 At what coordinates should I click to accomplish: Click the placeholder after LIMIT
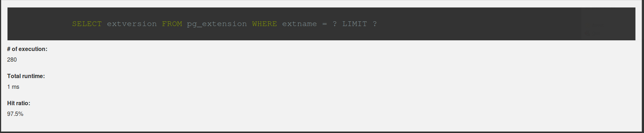click(375, 24)
